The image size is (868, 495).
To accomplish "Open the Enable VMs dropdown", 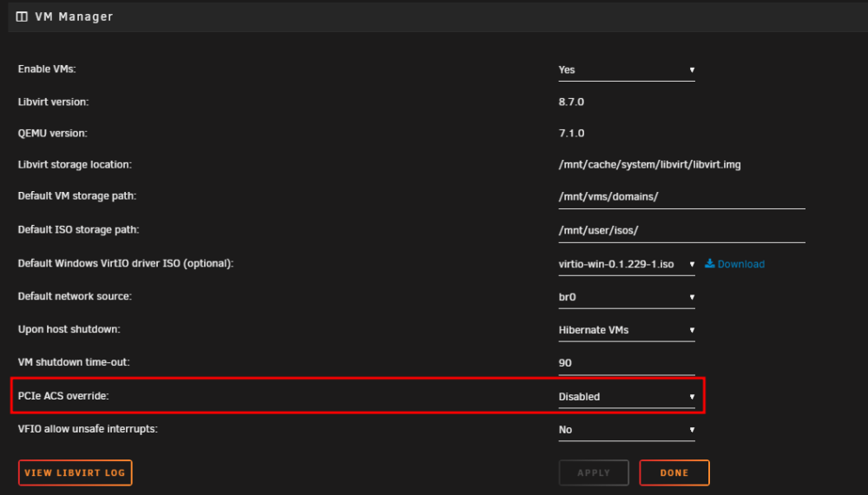I will (626, 70).
